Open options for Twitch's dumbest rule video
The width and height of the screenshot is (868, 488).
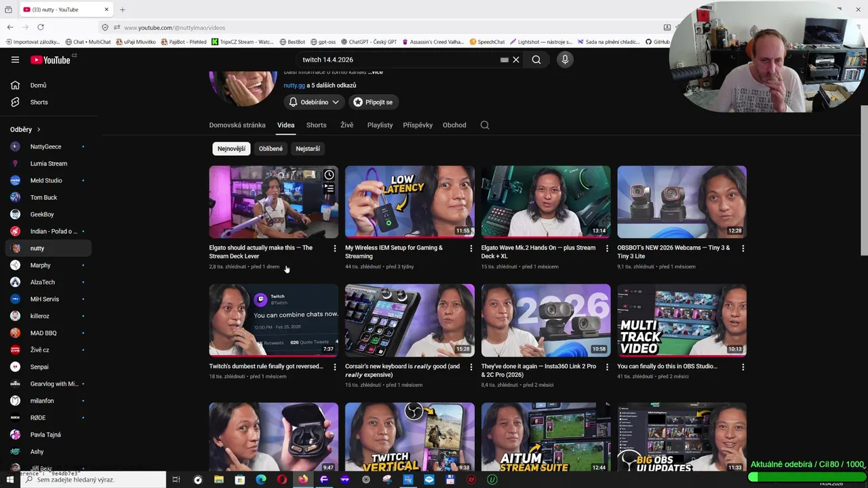[x=334, y=367]
